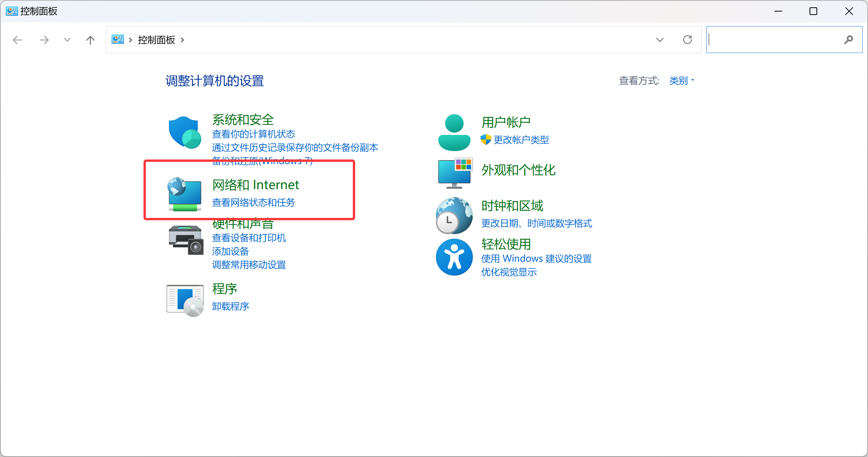The height and width of the screenshot is (457, 868).
Task: Click the 控制面板 breadcrumb item
Action: 155,40
